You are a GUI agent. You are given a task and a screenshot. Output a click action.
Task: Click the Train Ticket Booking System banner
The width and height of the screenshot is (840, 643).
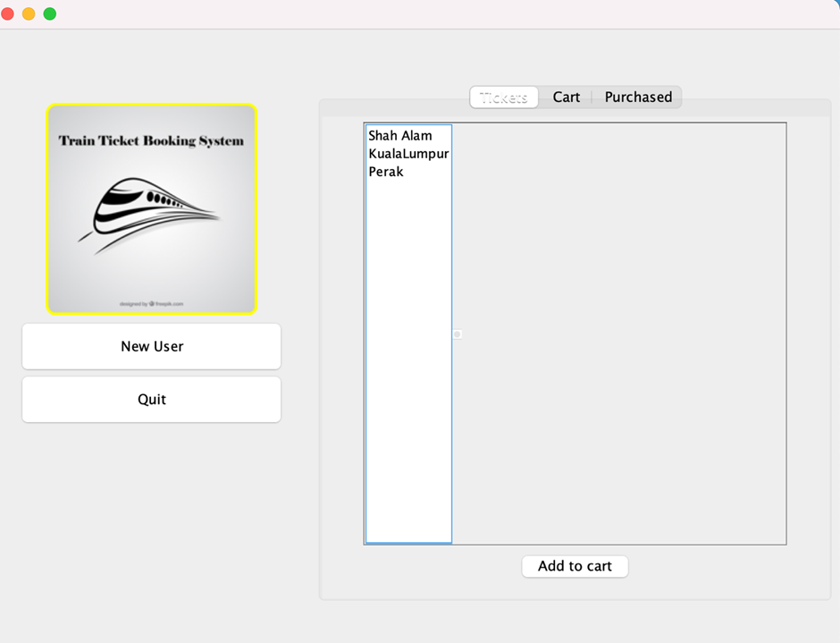click(x=151, y=140)
